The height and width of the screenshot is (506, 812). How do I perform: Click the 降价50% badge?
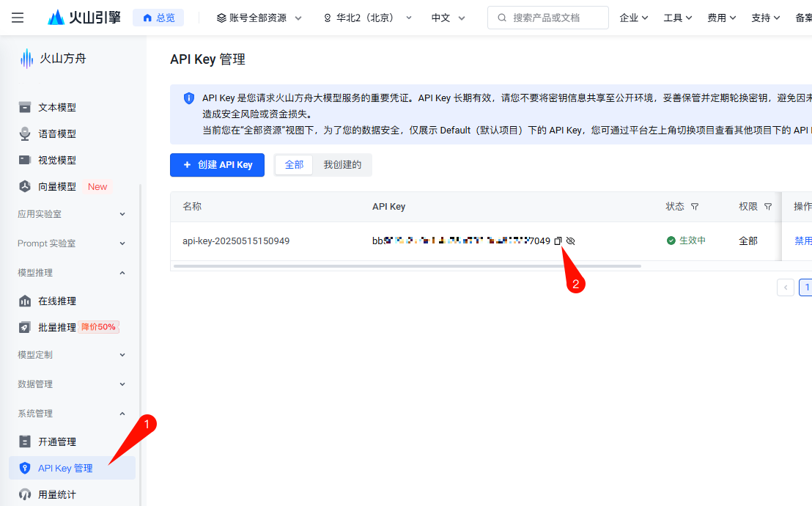click(x=98, y=327)
